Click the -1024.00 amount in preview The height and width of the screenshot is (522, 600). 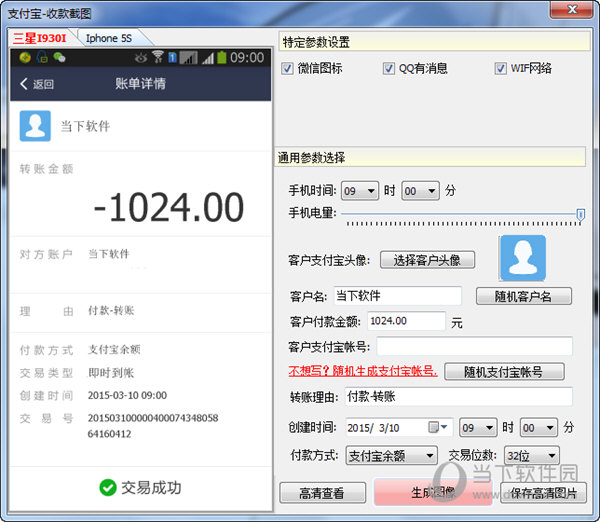169,207
